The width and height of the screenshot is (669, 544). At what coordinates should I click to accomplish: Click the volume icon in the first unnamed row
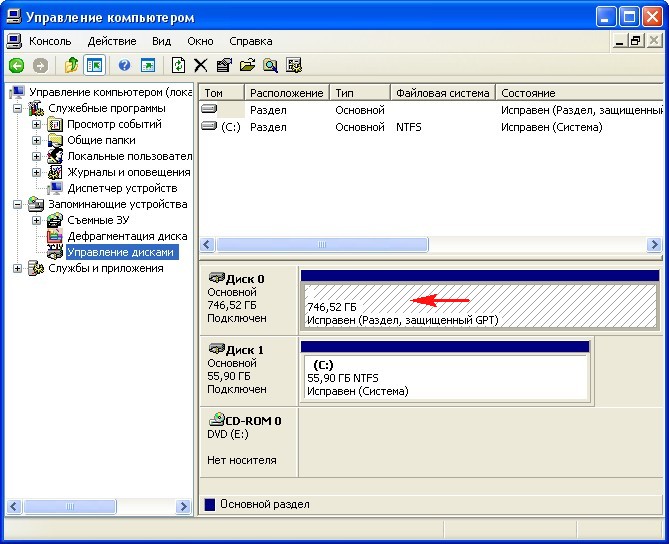pyautogui.click(x=209, y=109)
